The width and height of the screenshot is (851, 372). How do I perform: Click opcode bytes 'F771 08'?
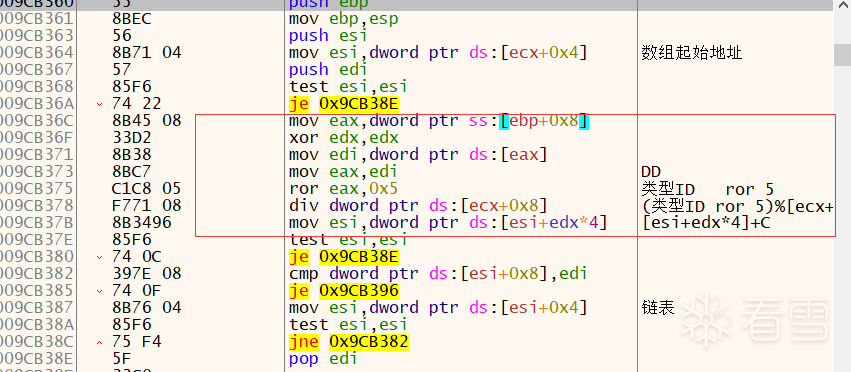tap(147, 206)
